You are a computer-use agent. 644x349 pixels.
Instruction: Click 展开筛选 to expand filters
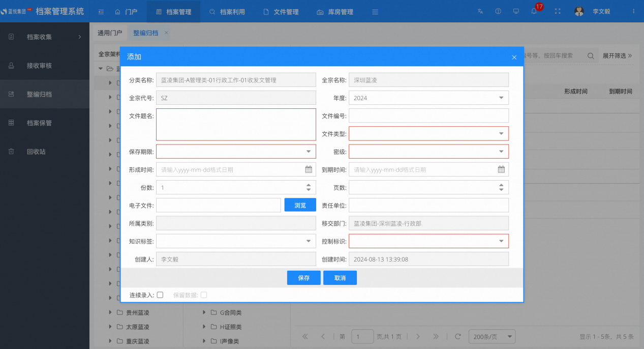(x=618, y=56)
